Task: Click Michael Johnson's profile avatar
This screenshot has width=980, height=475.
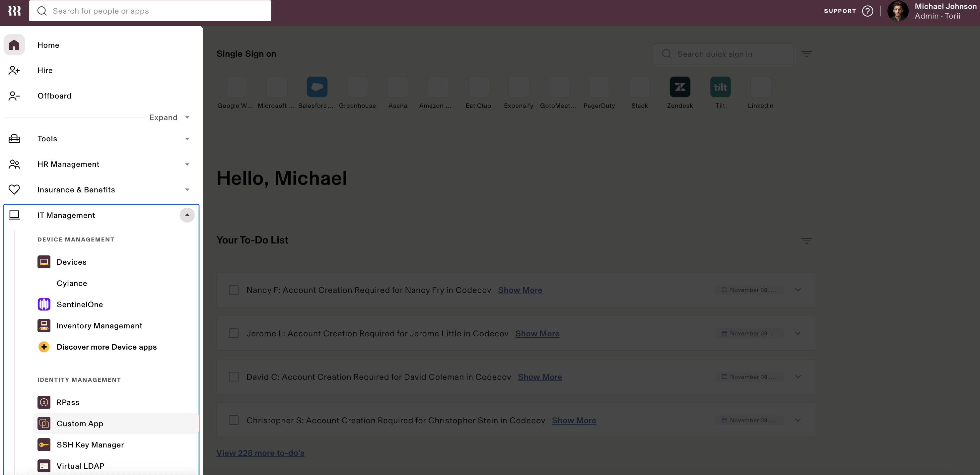Action: pyautogui.click(x=898, y=11)
